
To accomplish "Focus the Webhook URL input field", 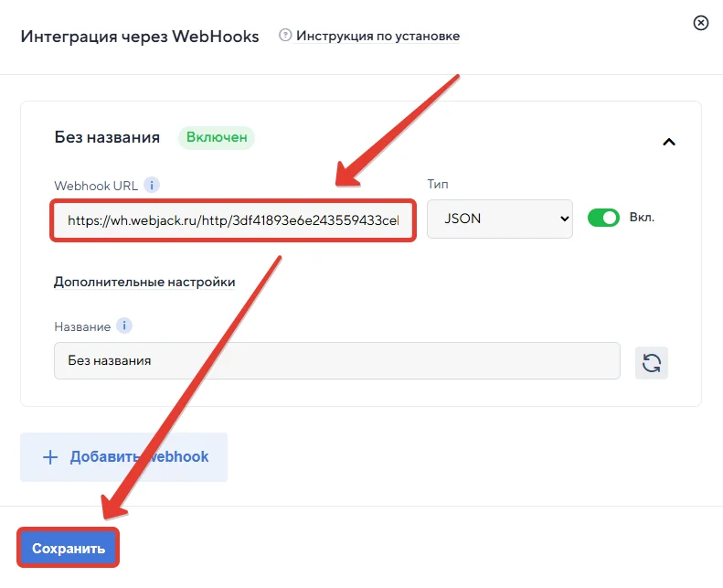I will [233, 220].
